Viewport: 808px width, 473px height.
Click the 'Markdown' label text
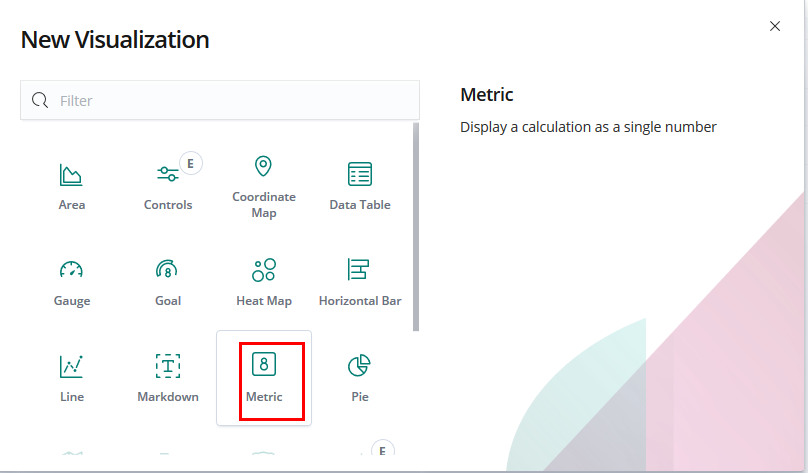[x=168, y=397]
